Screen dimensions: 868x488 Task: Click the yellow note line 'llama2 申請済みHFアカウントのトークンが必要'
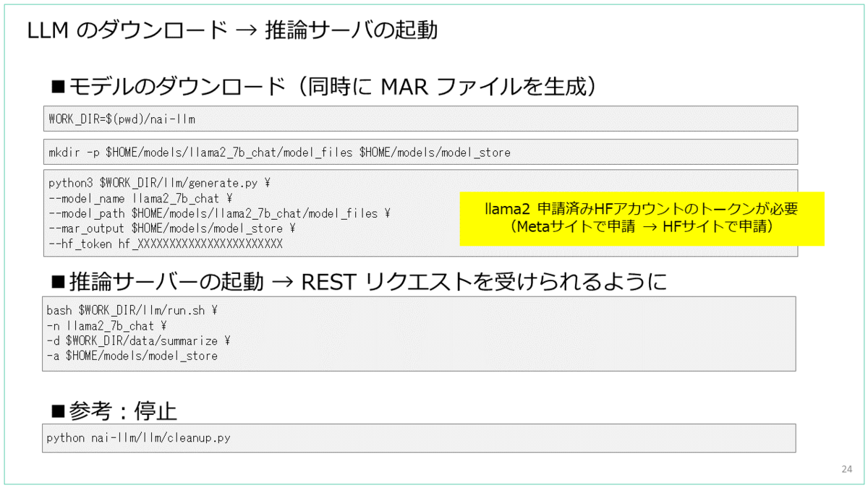tap(641, 209)
